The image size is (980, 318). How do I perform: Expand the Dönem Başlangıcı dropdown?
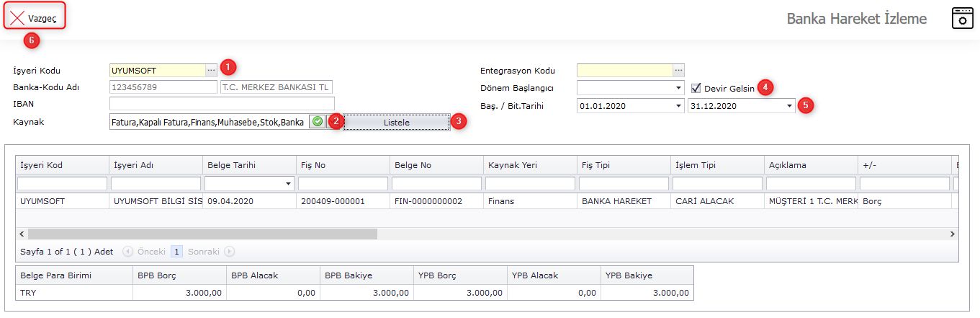click(x=679, y=88)
